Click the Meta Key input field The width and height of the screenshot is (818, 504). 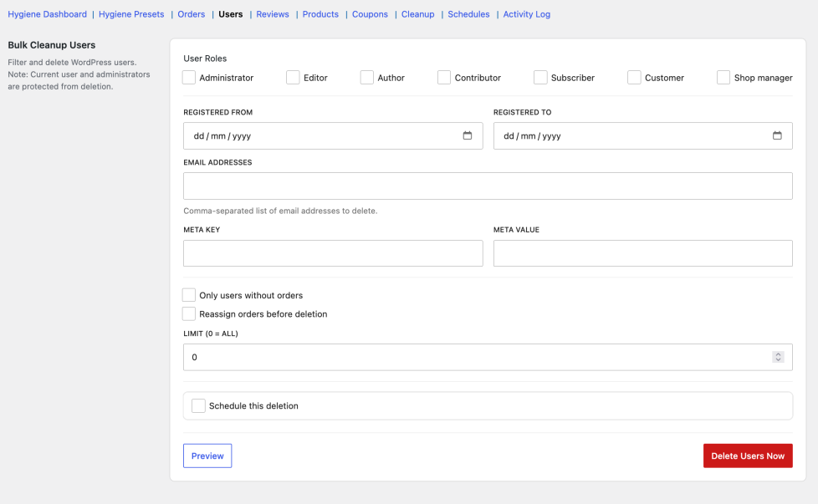click(x=333, y=253)
